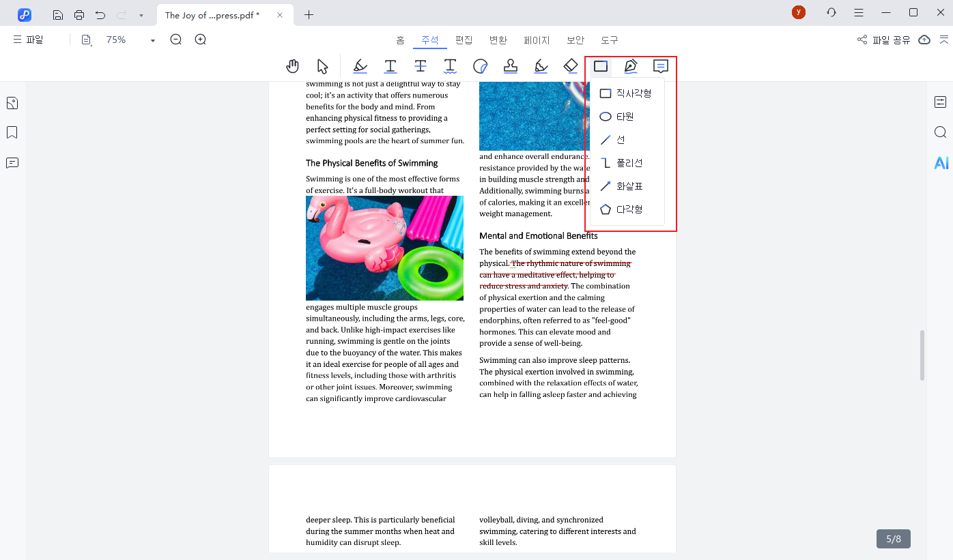
Task: Open the bookmarks sidebar panel
Action: pos(12,132)
